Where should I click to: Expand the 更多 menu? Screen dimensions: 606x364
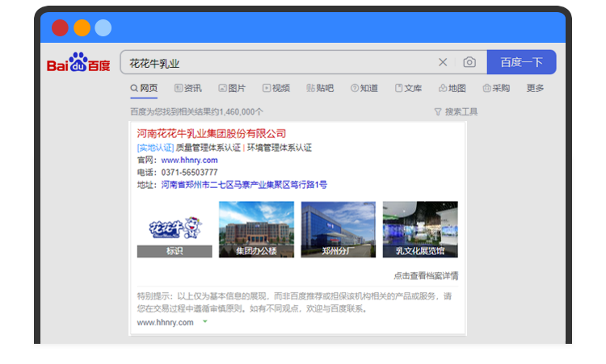[x=535, y=89]
